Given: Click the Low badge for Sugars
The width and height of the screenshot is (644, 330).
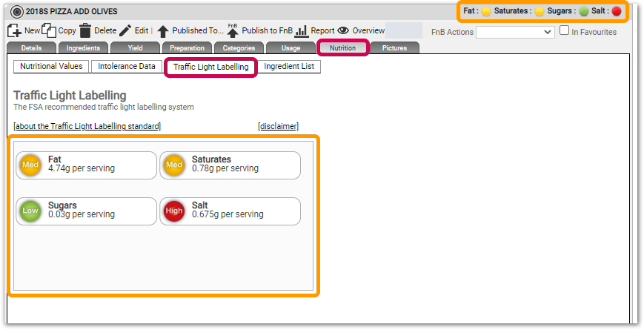Looking at the screenshot, I should point(30,211).
